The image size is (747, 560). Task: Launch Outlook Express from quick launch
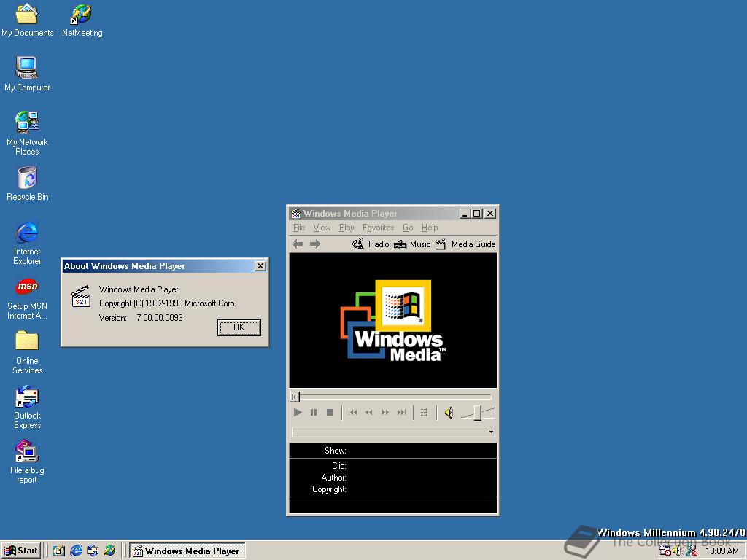click(x=93, y=551)
